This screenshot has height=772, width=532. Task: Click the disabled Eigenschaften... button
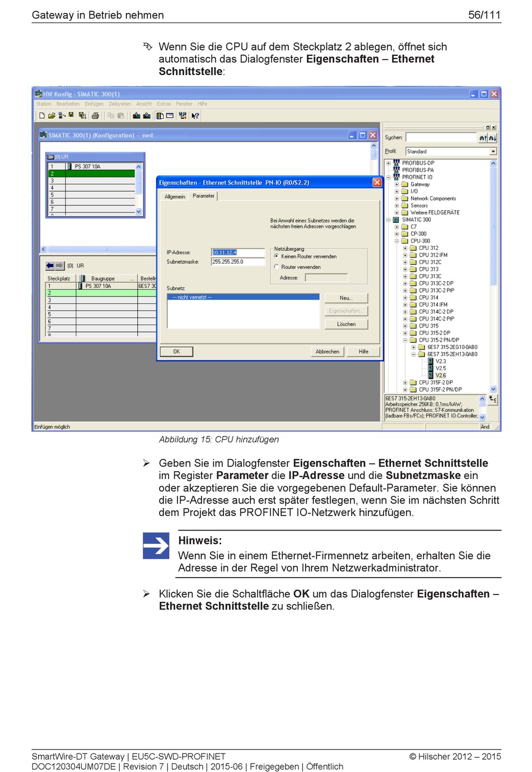tap(346, 311)
